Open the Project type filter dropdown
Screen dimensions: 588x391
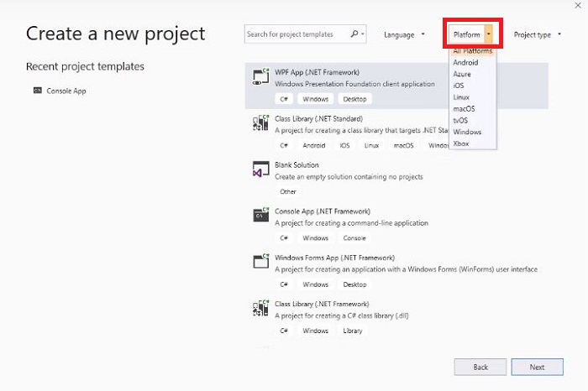tap(538, 34)
